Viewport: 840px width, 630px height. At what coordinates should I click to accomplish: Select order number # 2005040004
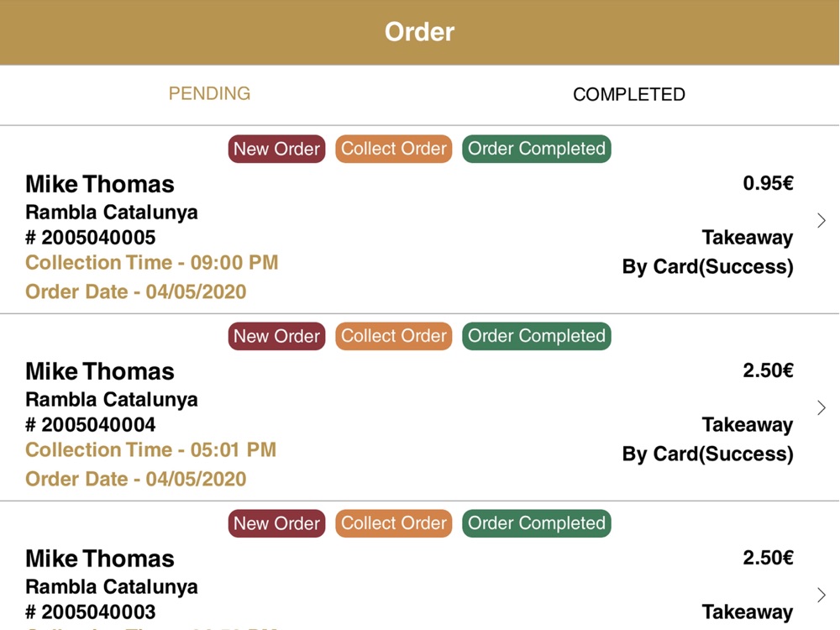(91, 425)
